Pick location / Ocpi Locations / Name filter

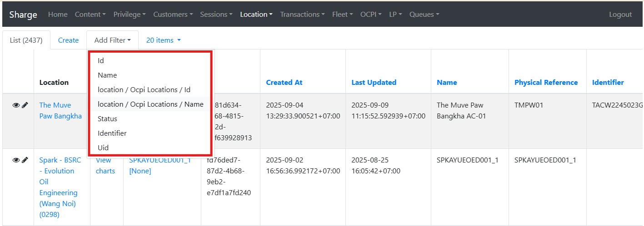coord(150,104)
